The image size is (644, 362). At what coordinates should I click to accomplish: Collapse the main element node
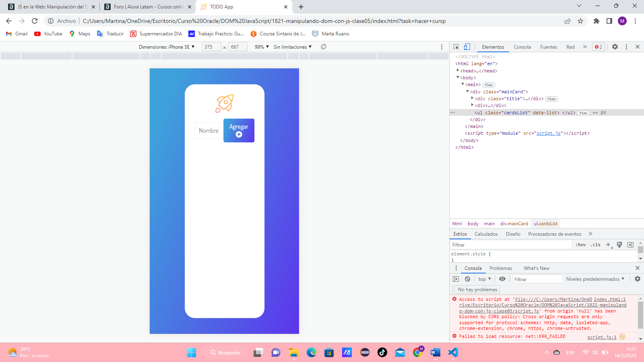pos(462,84)
